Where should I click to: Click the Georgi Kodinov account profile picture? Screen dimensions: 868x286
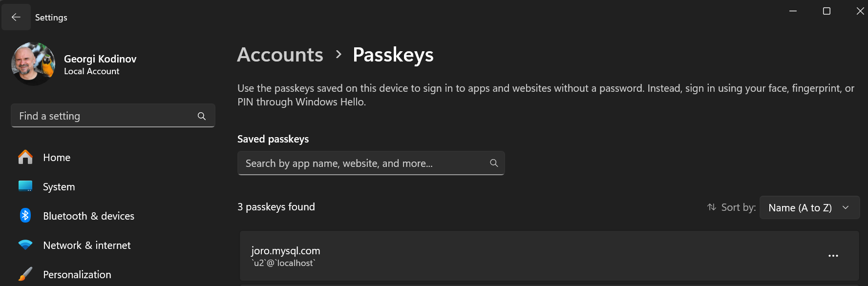[32, 63]
